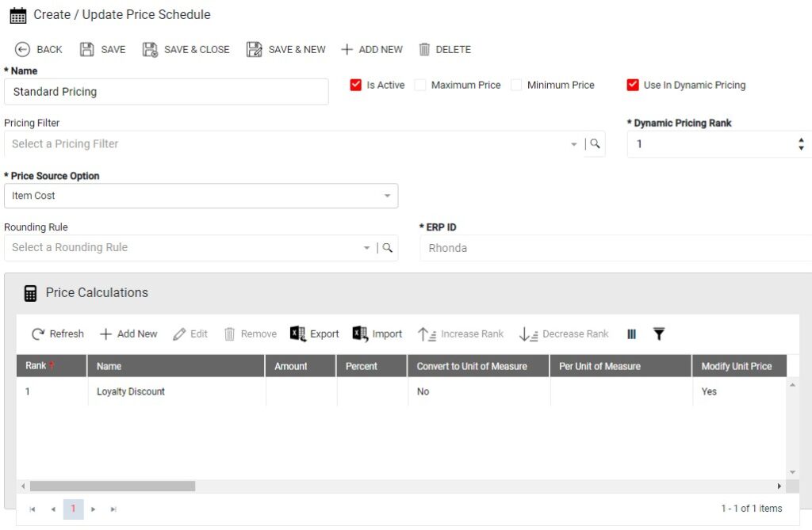The image size is (812, 530).
Task: Increment the Dynamic Pricing Rank value
Action: (x=801, y=139)
